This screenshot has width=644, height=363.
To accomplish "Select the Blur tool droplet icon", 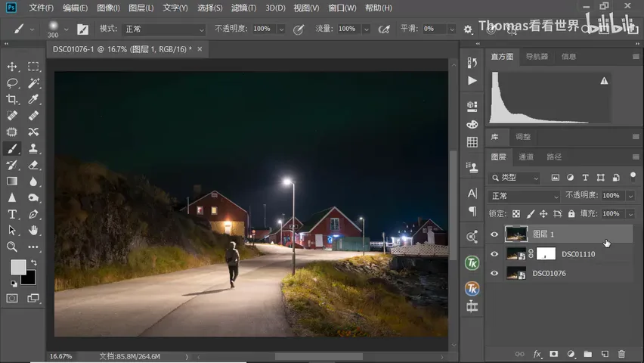I will pos(33,181).
